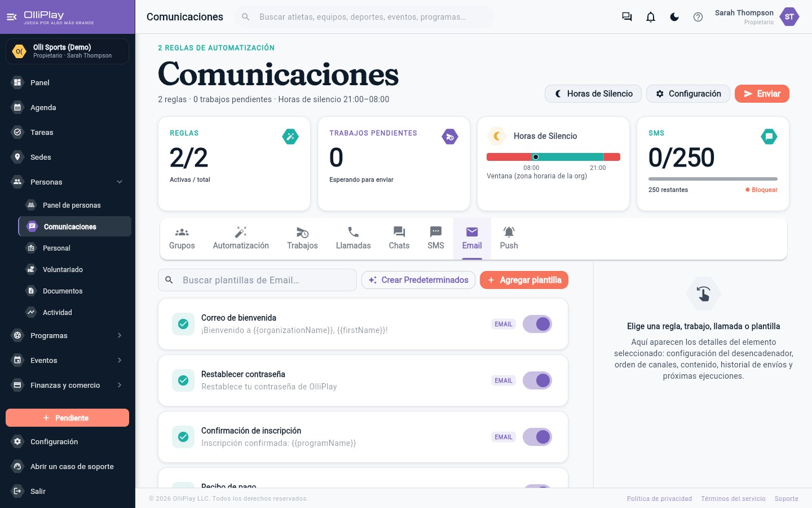Click the Agenda calendar icon

[x=17, y=107]
